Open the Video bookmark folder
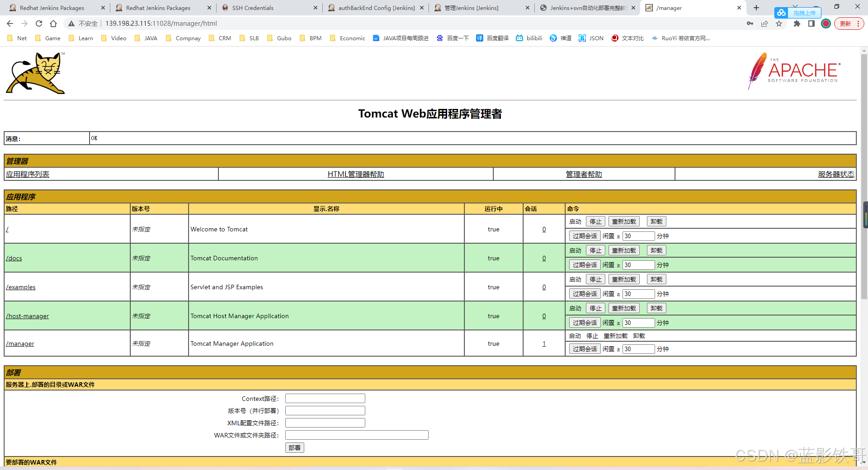This screenshot has height=470, width=868. [x=113, y=38]
